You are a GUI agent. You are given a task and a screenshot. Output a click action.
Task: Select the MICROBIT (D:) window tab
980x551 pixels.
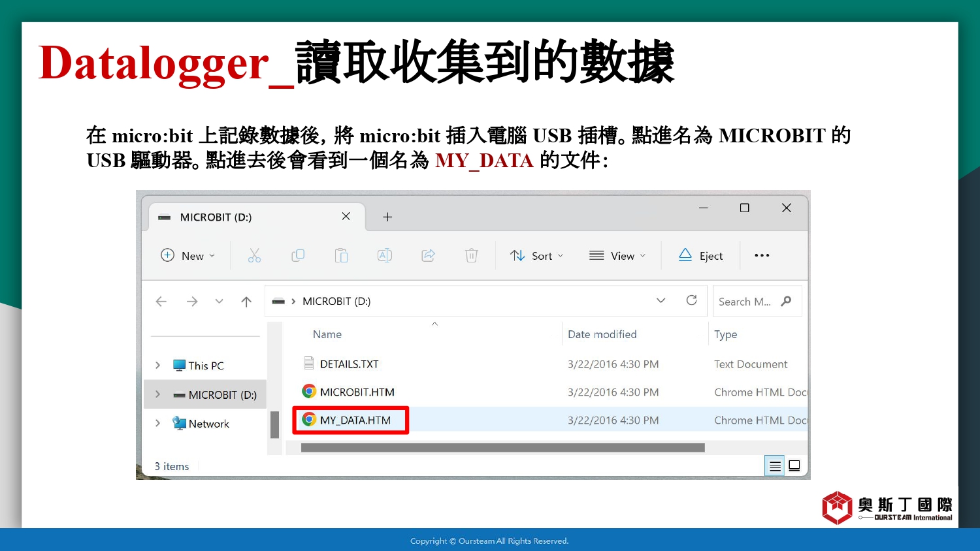tap(257, 217)
